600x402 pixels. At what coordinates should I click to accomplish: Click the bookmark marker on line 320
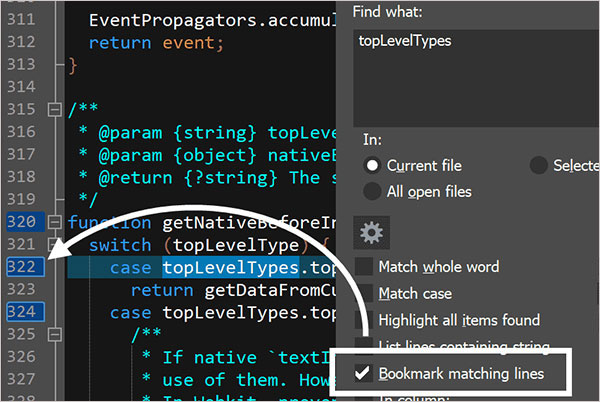20,222
